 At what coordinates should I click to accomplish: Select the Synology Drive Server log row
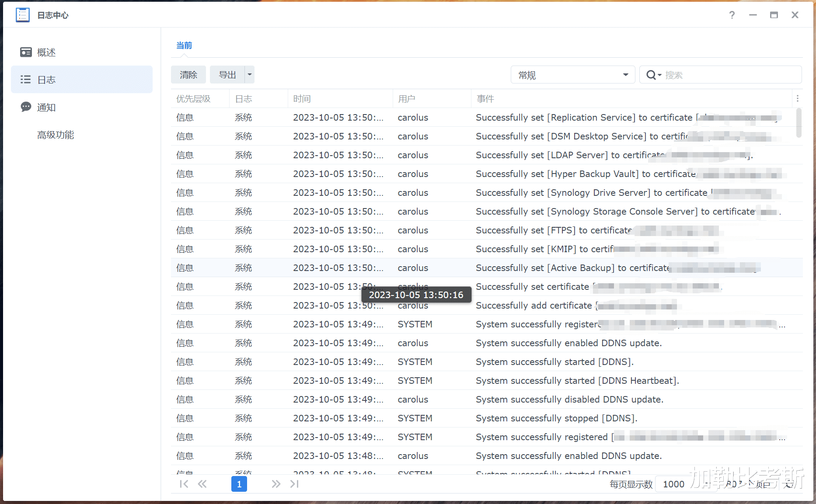pyautogui.click(x=486, y=193)
